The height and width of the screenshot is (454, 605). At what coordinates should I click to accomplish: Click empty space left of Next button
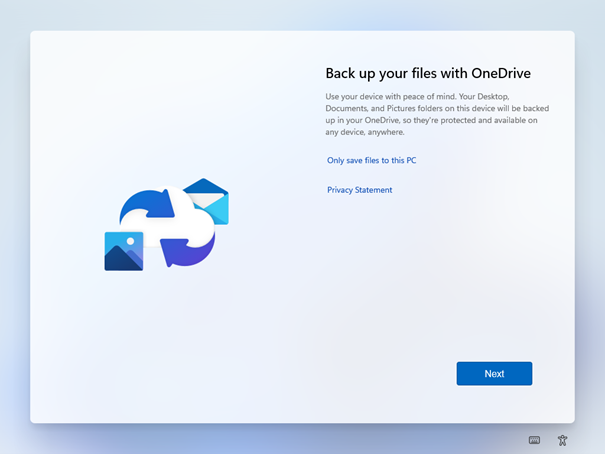pos(380,374)
